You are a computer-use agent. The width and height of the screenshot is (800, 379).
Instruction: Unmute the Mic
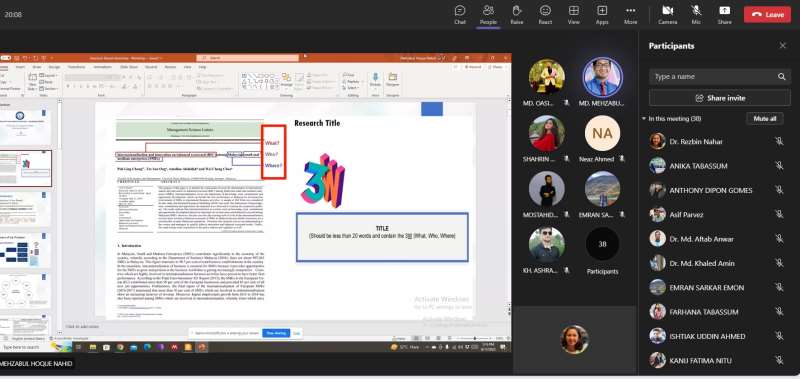[696, 14]
